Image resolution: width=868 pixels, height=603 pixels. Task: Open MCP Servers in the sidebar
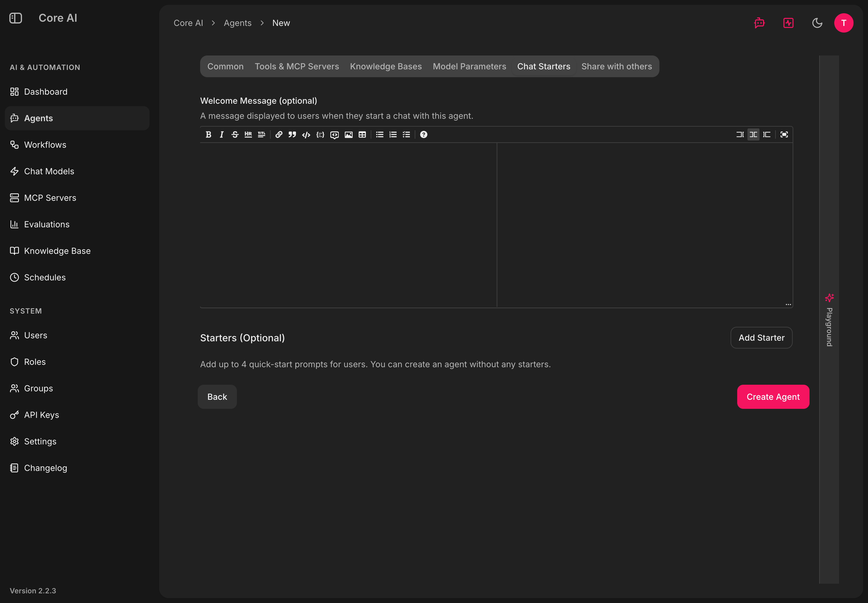77,197
